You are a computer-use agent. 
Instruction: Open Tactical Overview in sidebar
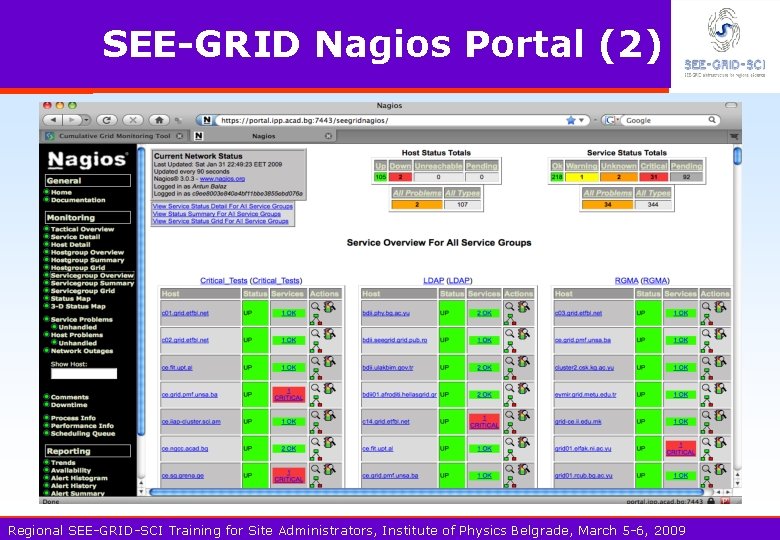82,229
